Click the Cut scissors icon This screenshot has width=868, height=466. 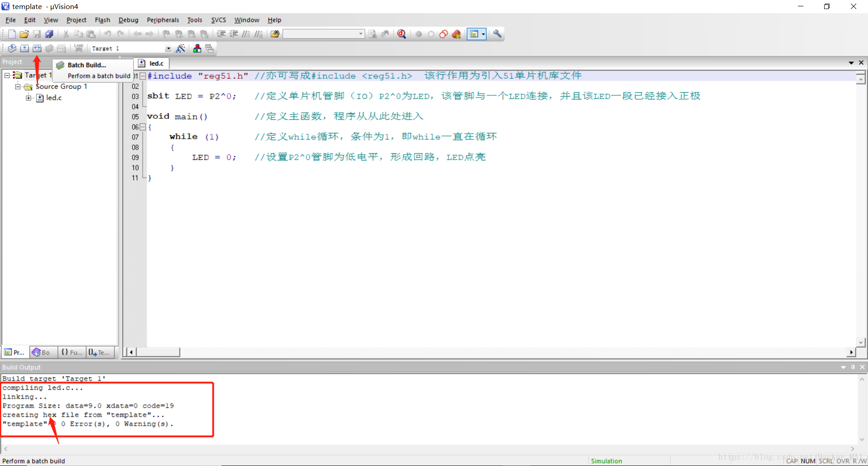pyautogui.click(x=66, y=34)
